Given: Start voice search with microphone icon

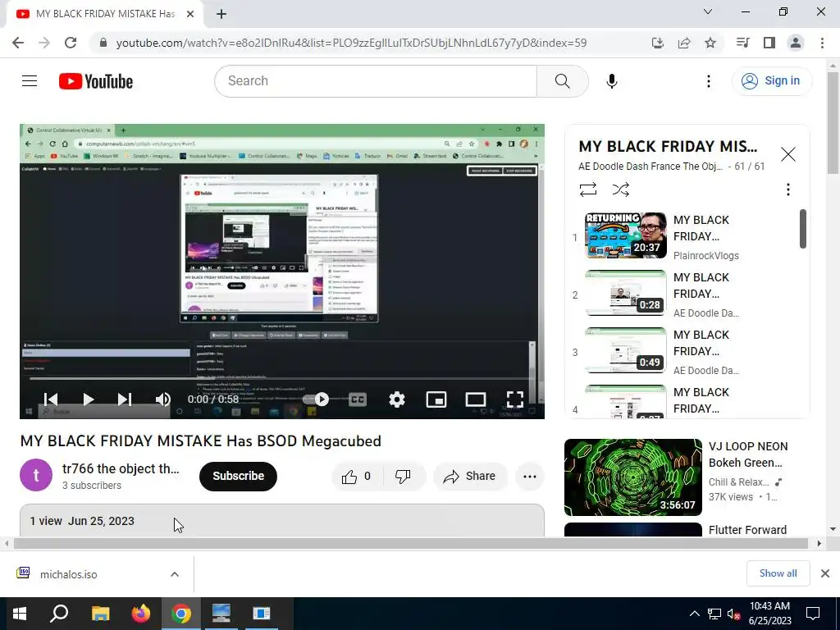Looking at the screenshot, I should click(611, 81).
